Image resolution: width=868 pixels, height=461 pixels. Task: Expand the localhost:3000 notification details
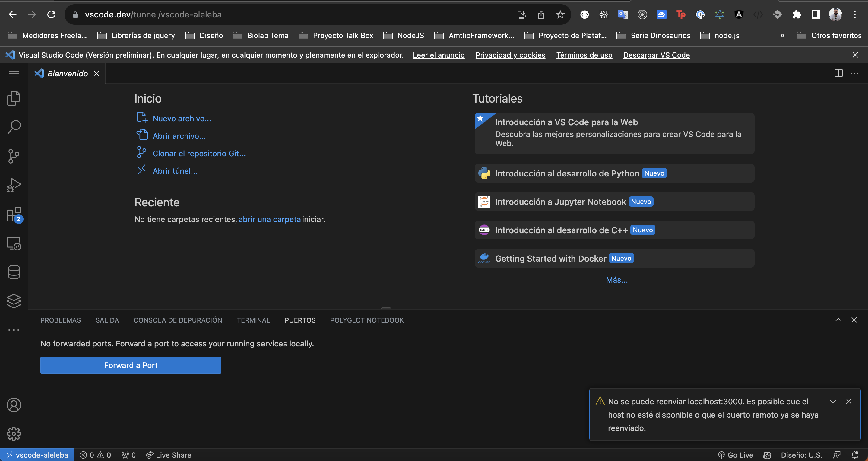pyautogui.click(x=833, y=401)
